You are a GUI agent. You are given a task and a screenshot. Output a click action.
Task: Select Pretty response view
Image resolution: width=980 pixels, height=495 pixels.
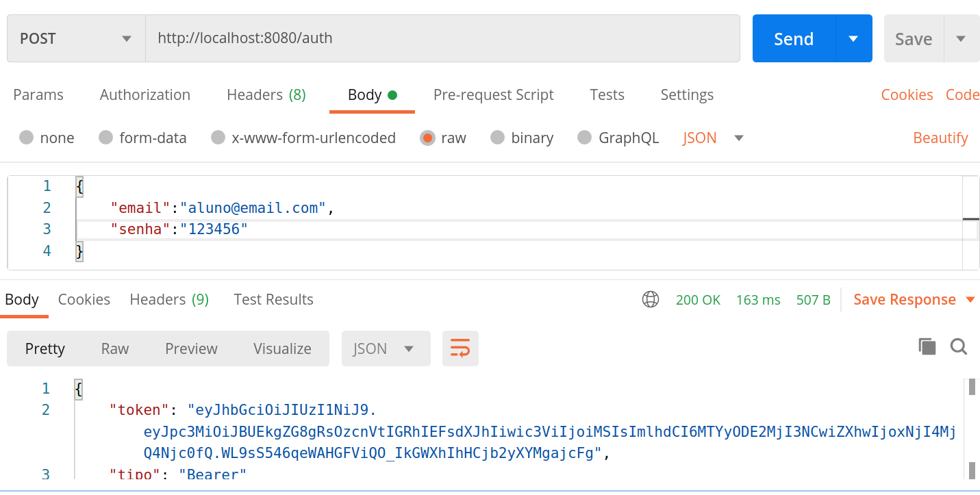tap(45, 348)
